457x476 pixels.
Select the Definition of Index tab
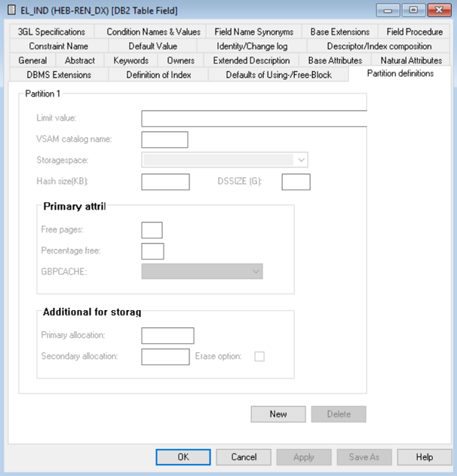coord(158,75)
